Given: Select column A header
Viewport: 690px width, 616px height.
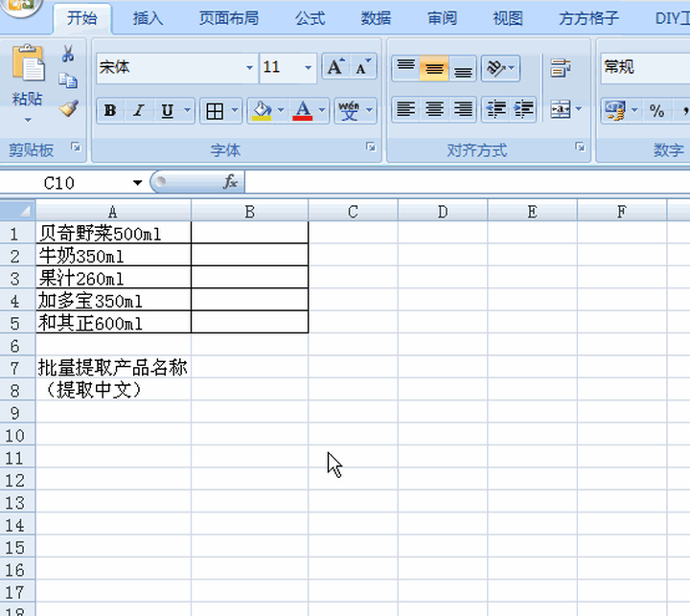Looking at the screenshot, I should [113, 212].
